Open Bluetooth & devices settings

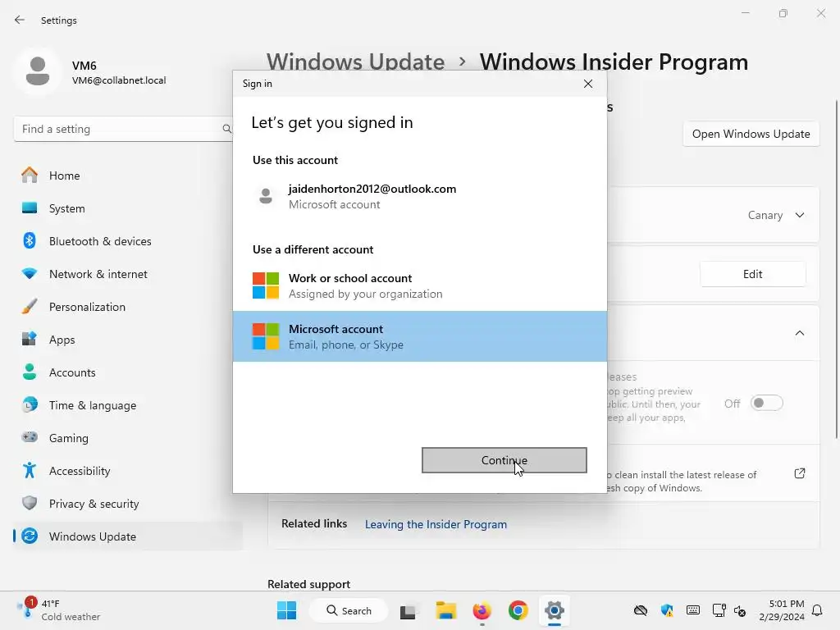click(x=127, y=241)
